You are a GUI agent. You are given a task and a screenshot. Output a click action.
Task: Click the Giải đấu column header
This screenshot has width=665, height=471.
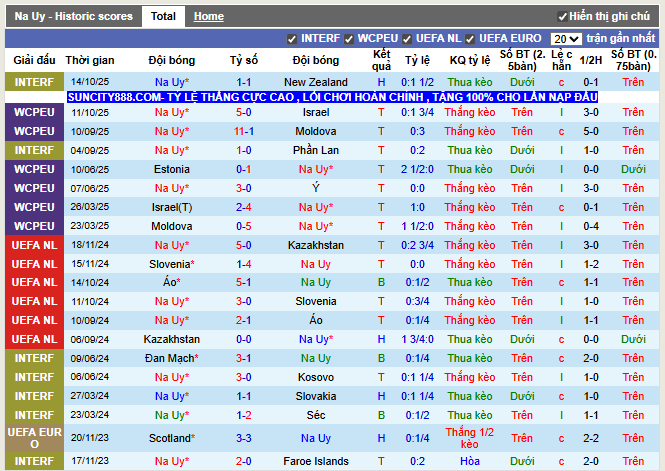pyautogui.click(x=34, y=60)
